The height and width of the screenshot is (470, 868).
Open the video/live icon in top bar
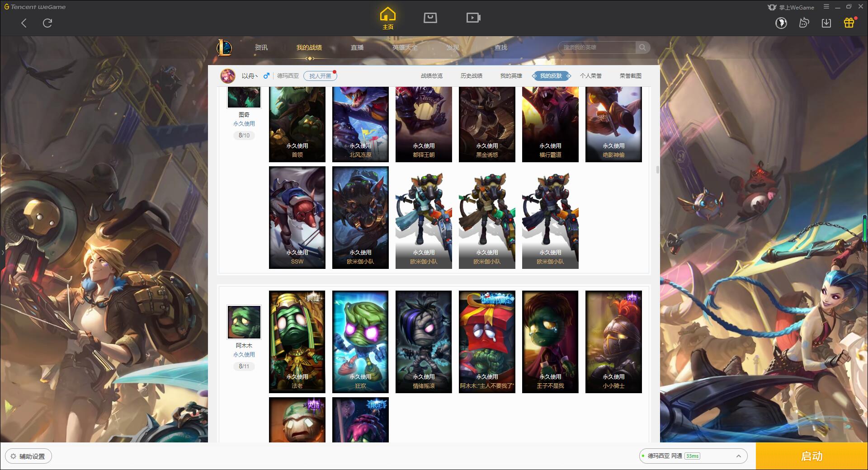473,18
